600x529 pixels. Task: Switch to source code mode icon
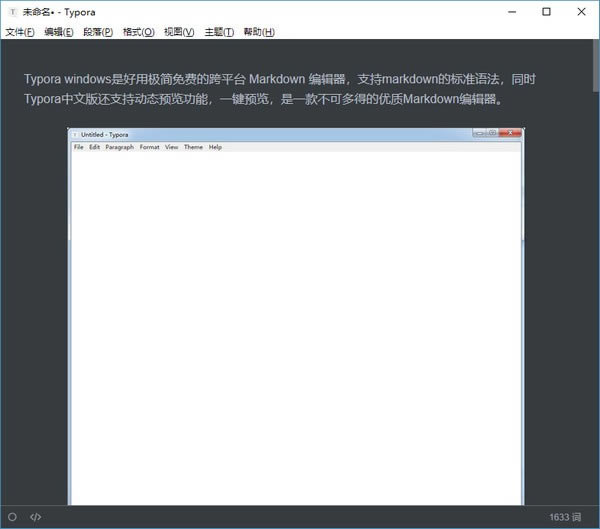[36, 517]
